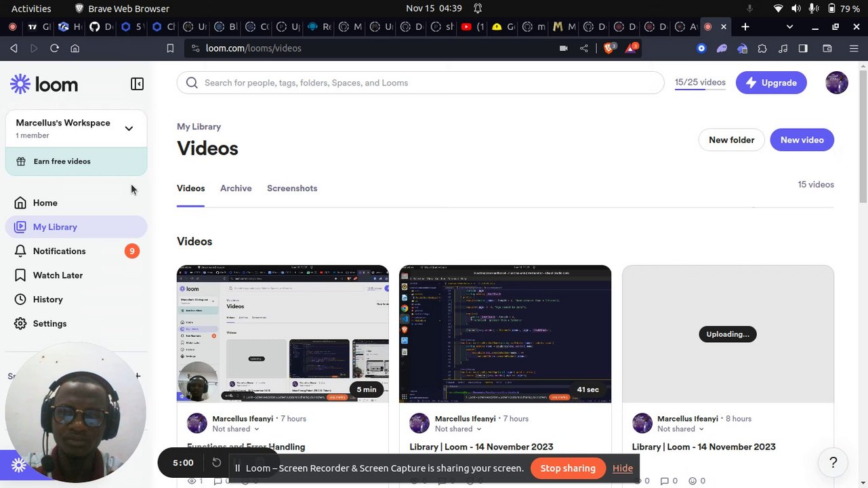Open Earn free videos banner
The width and height of the screenshot is (868, 488).
[76, 161]
